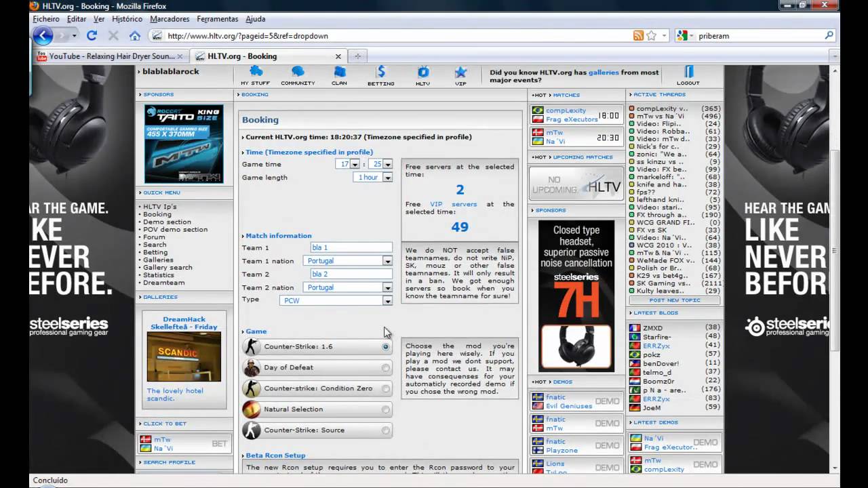Screen dimensions: 868x488
Task: Open the DreamHack Skellefteå gallery thumbnail
Action: coord(184,357)
